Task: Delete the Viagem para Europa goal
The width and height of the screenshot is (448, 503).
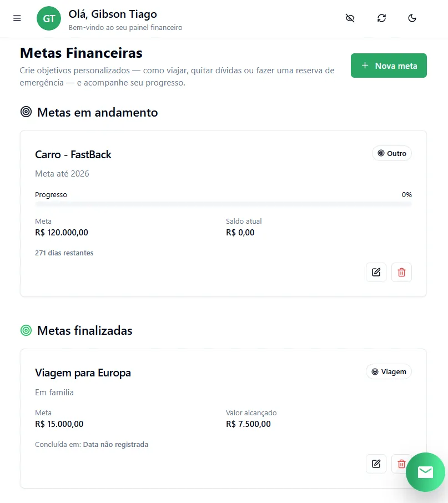Action: tap(400, 464)
